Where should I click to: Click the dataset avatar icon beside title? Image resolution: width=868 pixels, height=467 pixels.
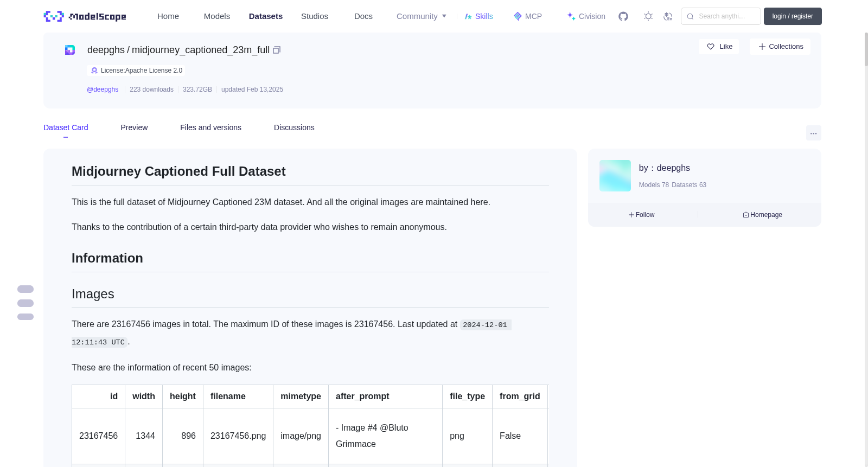(70, 50)
